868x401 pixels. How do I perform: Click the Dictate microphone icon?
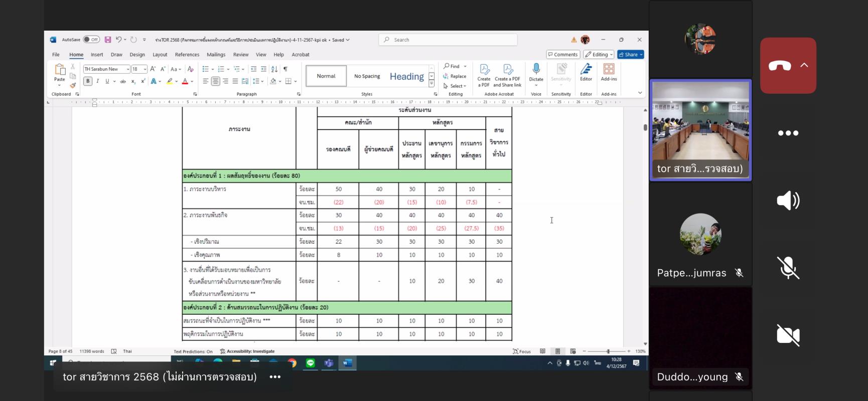pyautogui.click(x=536, y=70)
